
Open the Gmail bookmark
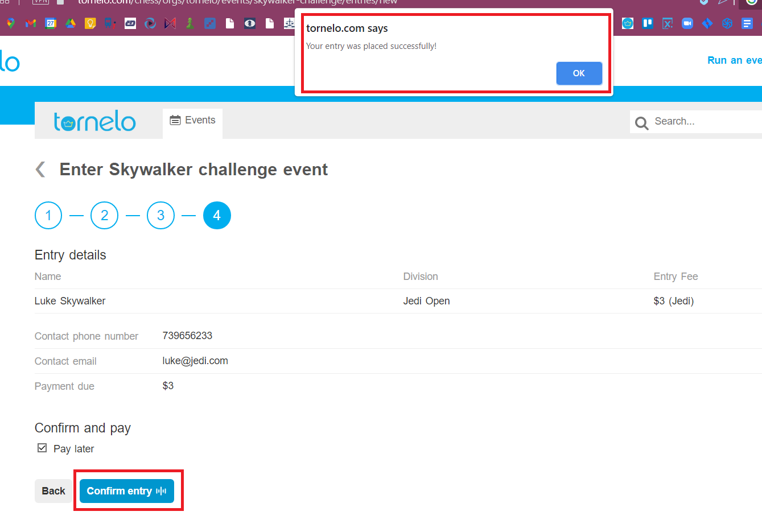[31, 23]
